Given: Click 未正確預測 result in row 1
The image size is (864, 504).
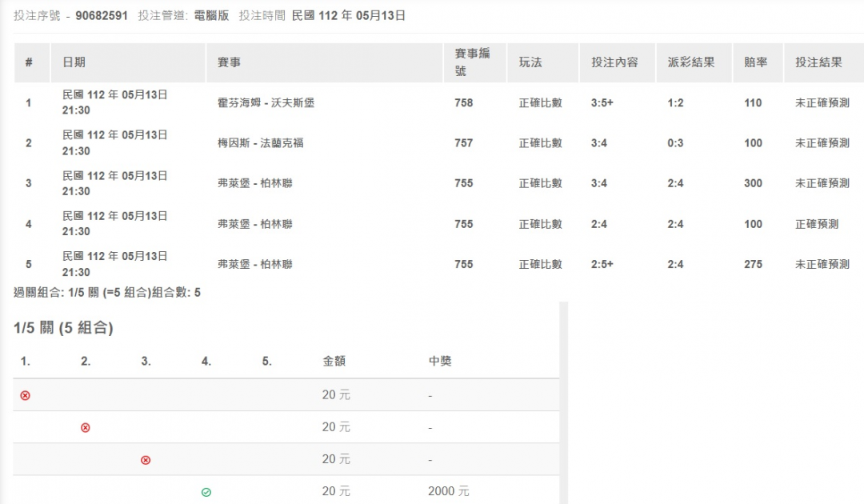Looking at the screenshot, I should tap(822, 103).
